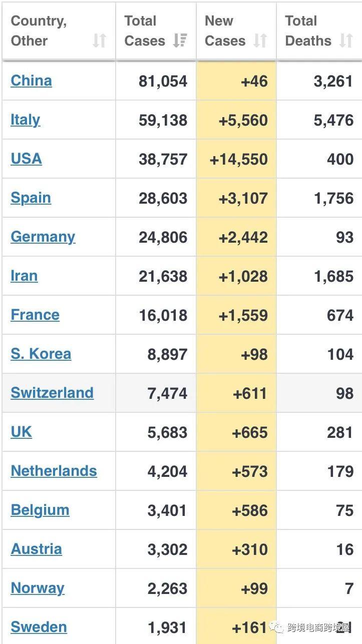Open the USA country link
This screenshot has width=362, height=644.
pos(26,159)
